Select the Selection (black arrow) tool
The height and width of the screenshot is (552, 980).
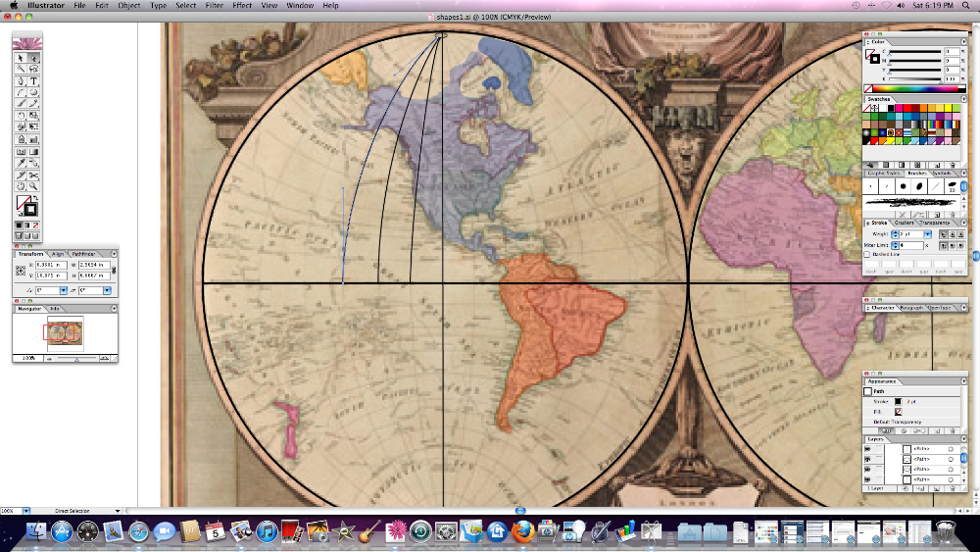[x=21, y=58]
